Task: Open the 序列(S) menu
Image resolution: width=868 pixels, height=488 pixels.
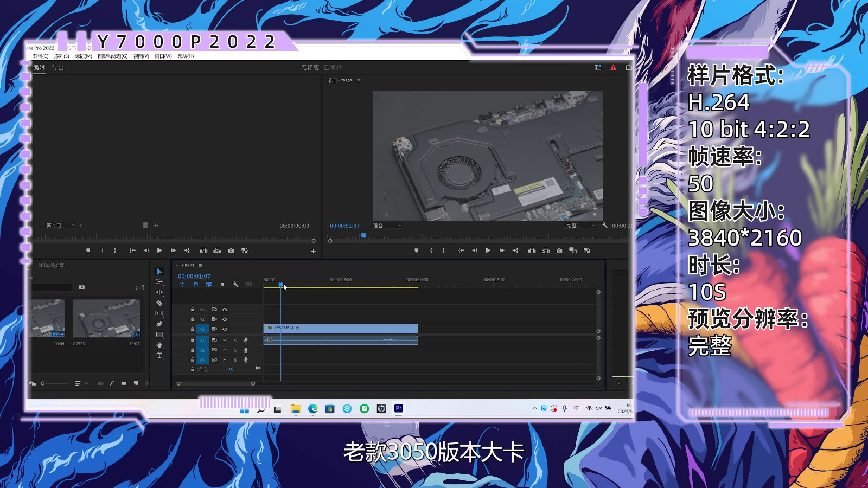Action: tap(61, 56)
